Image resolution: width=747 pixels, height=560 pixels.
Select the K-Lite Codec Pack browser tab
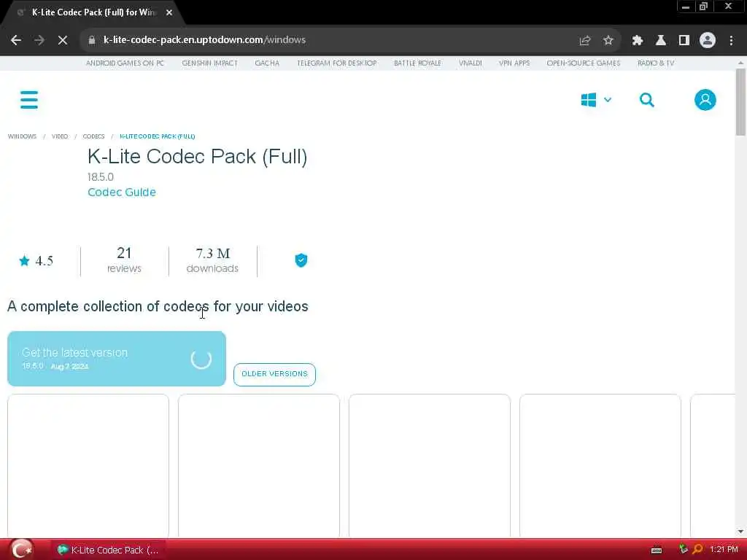pyautogui.click(x=93, y=13)
